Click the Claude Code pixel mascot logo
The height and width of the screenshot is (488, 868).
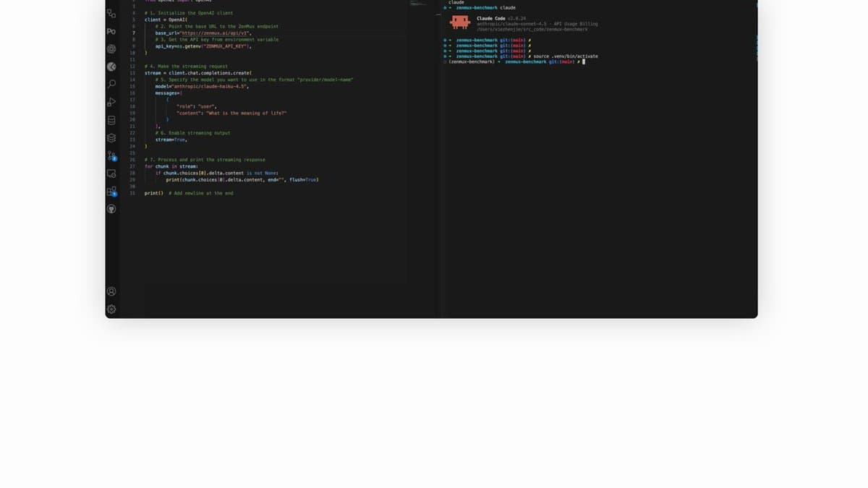(460, 22)
